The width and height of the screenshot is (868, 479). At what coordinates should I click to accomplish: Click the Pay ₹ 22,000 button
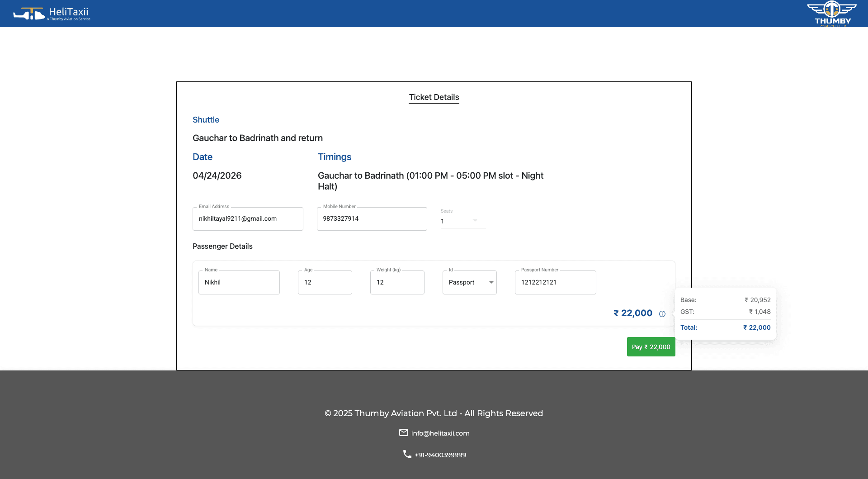(651, 346)
